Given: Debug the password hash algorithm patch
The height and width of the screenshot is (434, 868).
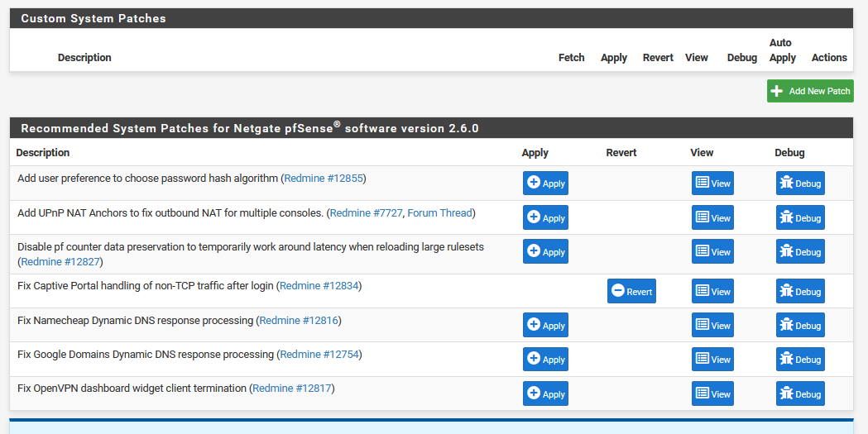Looking at the screenshot, I should click(x=800, y=183).
